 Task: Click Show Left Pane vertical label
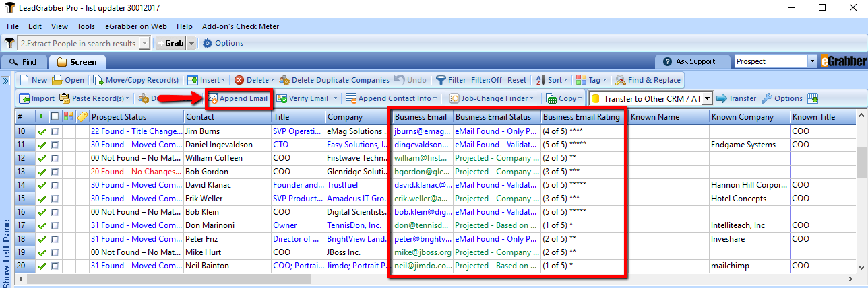pyautogui.click(x=6, y=252)
